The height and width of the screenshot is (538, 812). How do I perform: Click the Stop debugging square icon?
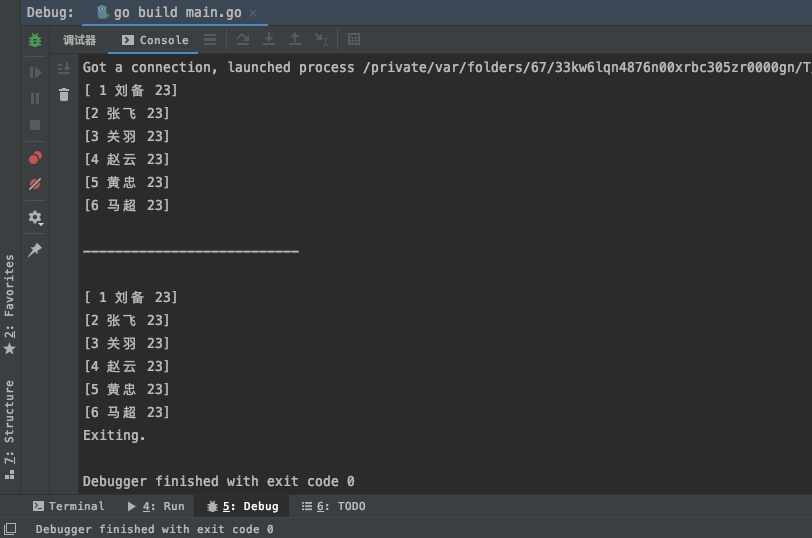pos(35,125)
